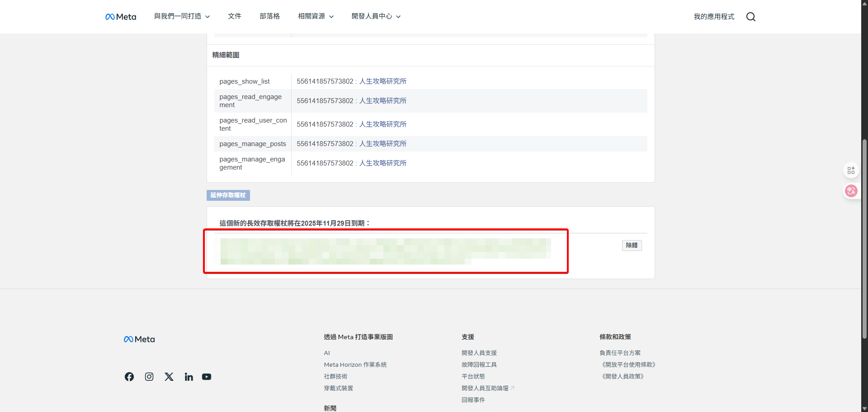The height and width of the screenshot is (412, 868).
Task: Visit Meta's Facebook page icon
Action: tap(129, 376)
